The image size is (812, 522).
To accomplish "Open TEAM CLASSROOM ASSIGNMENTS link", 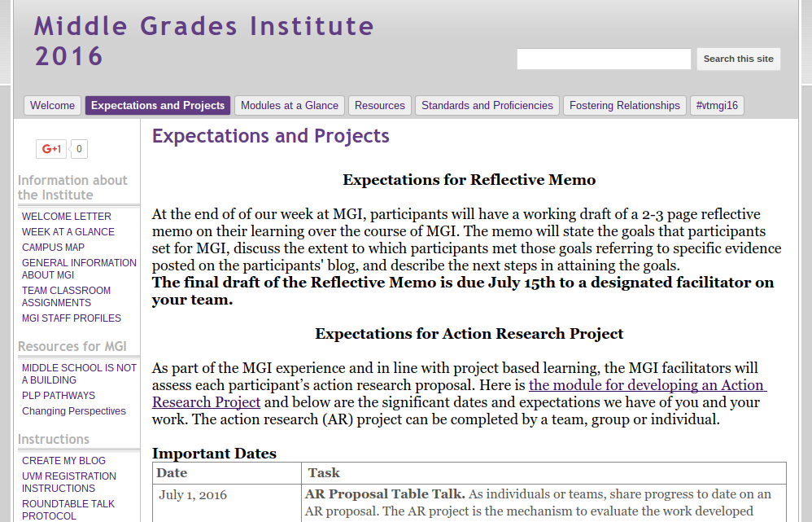I will pos(66,296).
